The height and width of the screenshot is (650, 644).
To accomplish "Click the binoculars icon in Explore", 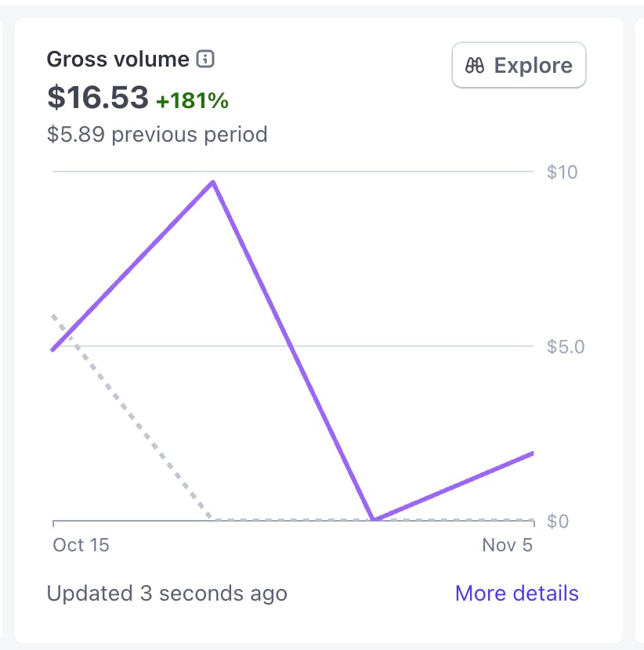I will click(475, 66).
